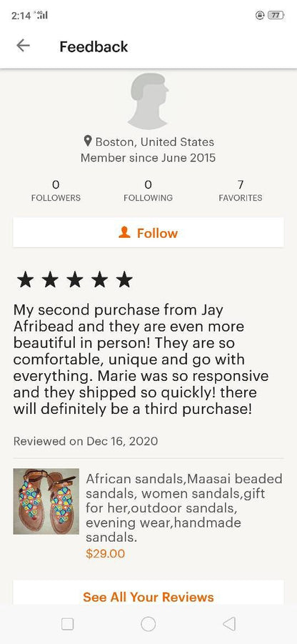Screen dimensions: 297x644
Task: Tap Android home circle button
Action: 148,624
